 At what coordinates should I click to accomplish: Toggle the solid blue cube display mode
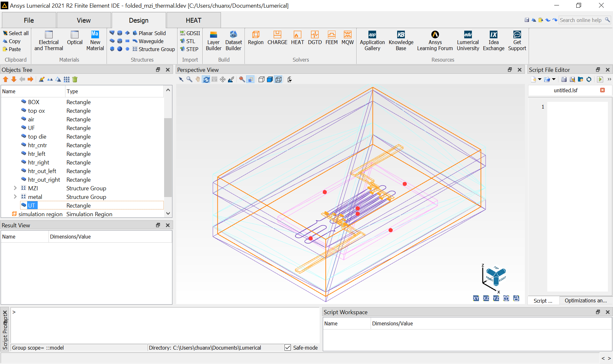[x=270, y=80]
